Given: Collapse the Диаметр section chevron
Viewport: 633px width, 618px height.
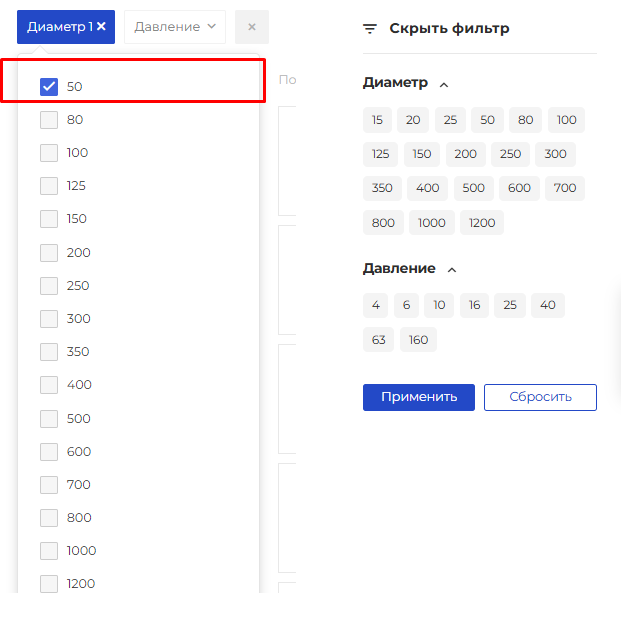Looking at the screenshot, I should point(444,85).
